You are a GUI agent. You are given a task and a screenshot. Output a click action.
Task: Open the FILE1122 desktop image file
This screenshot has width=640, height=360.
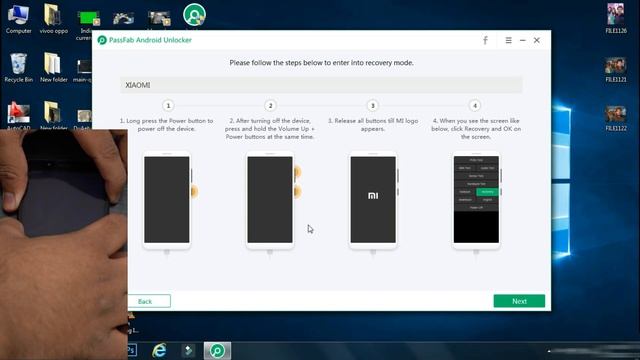click(616, 119)
